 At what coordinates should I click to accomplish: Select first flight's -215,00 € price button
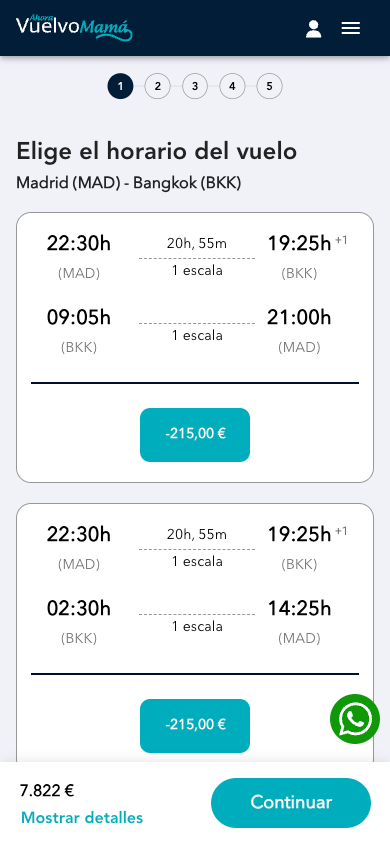click(195, 435)
